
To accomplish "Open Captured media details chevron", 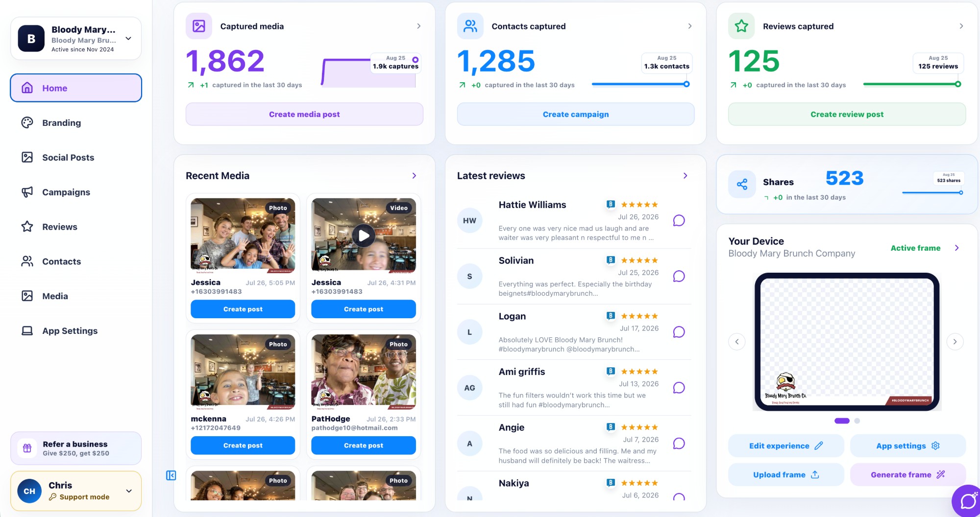I will (x=418, y=26).
